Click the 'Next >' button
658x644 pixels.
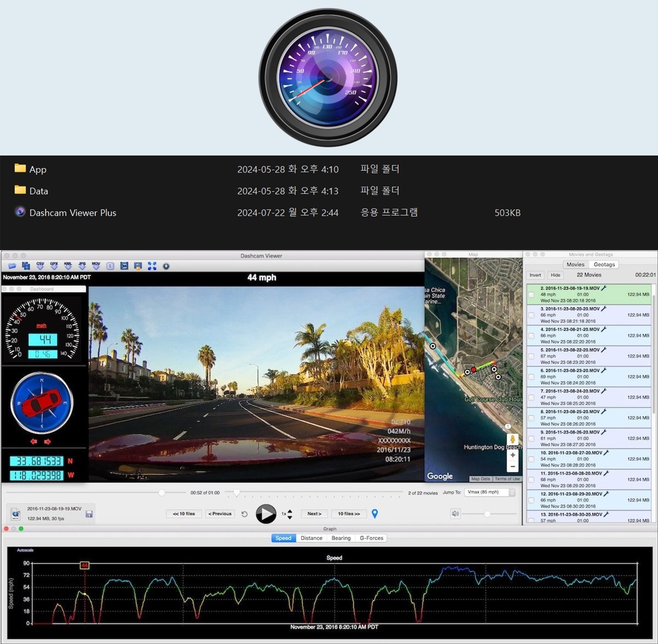[x=314, y=514]
